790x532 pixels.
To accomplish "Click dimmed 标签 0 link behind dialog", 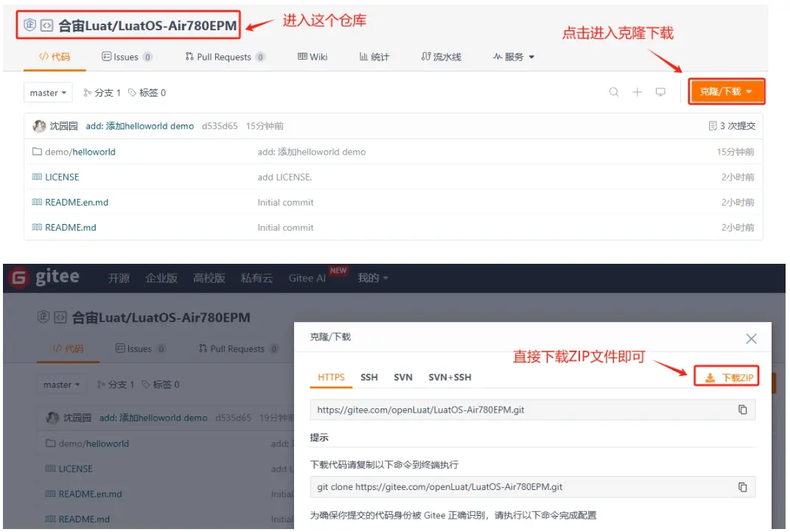I will [160, 385].
